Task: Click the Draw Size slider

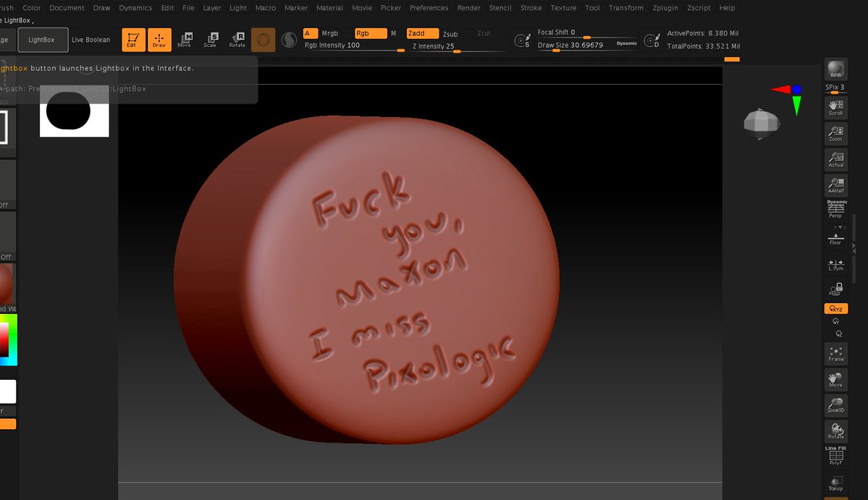Action: [x=587, y=46]
